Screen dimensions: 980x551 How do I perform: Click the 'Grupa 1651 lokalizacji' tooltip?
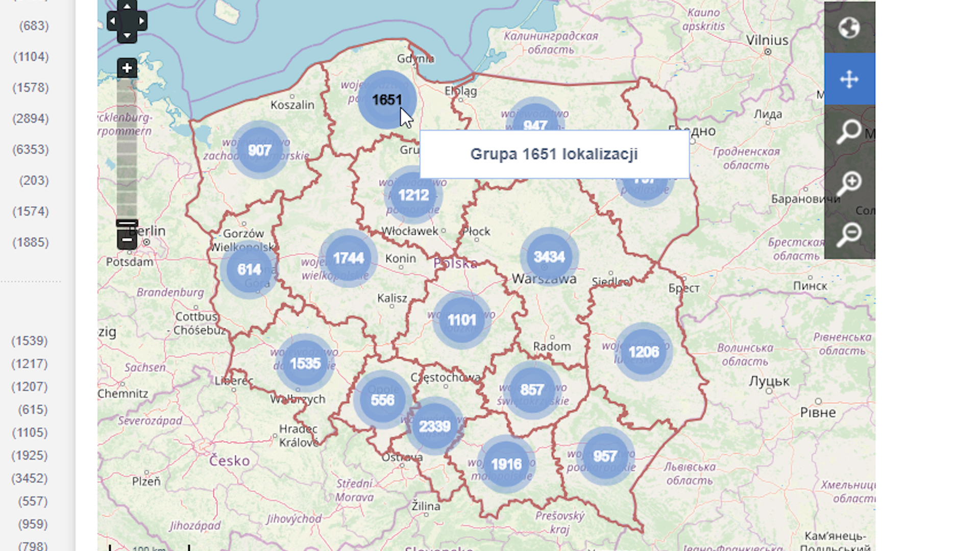(554, 154)
